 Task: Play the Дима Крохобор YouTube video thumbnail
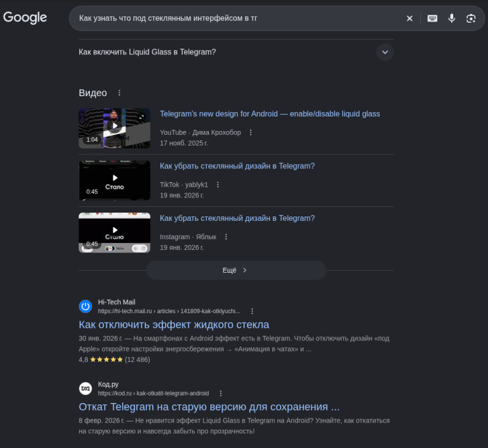(x=115, y=128)
